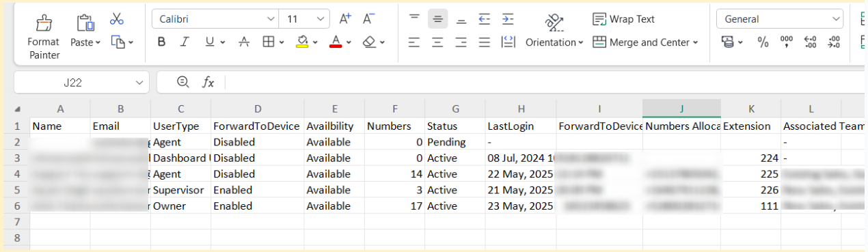This screenshot has width=868, height=252.
Task: Click the Format Painter brush icon
Action: coord(44,23)
